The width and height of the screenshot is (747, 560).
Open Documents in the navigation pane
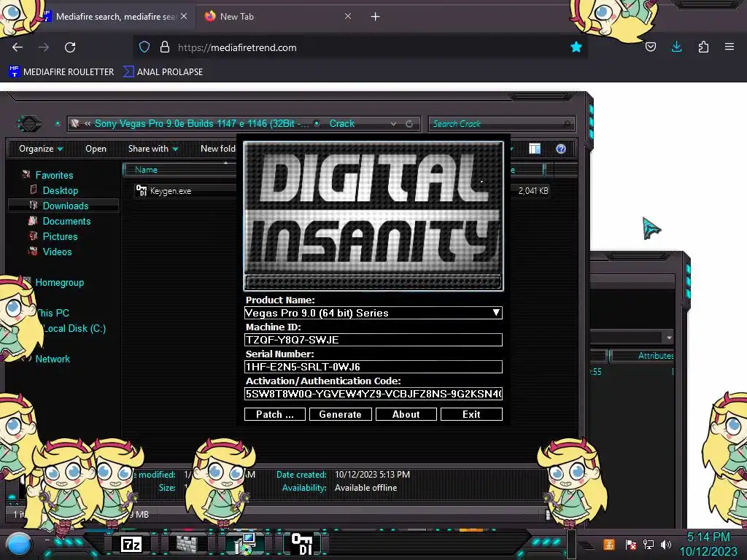click(x=66, y=221)
